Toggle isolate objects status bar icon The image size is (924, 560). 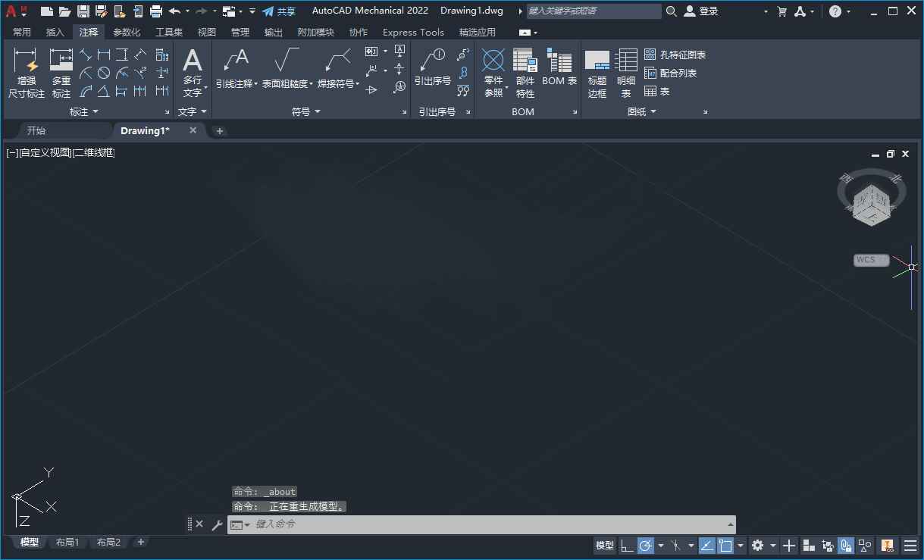pyautogui.click(x=866, y=546)
